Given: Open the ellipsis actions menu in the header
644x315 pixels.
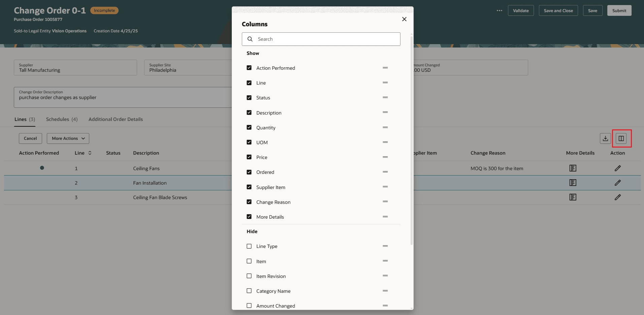Looking at the screenshot, I should (x=500, y=10).
